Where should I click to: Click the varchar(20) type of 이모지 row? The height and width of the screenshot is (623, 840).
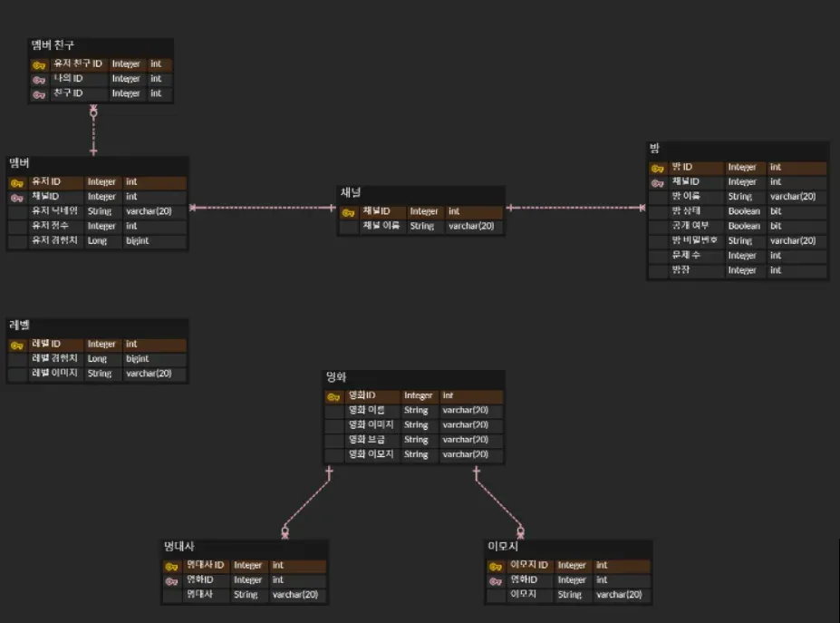[619, 595]
